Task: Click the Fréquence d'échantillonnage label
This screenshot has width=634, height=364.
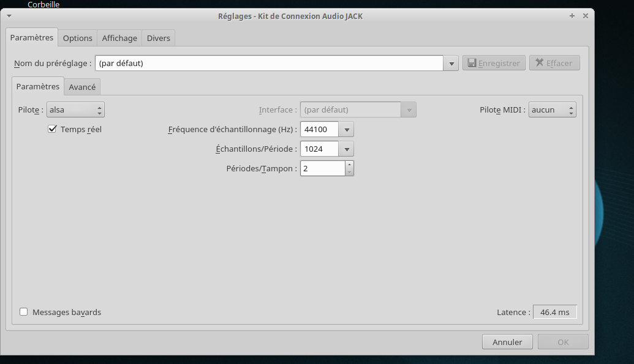Action: [233, 129]
